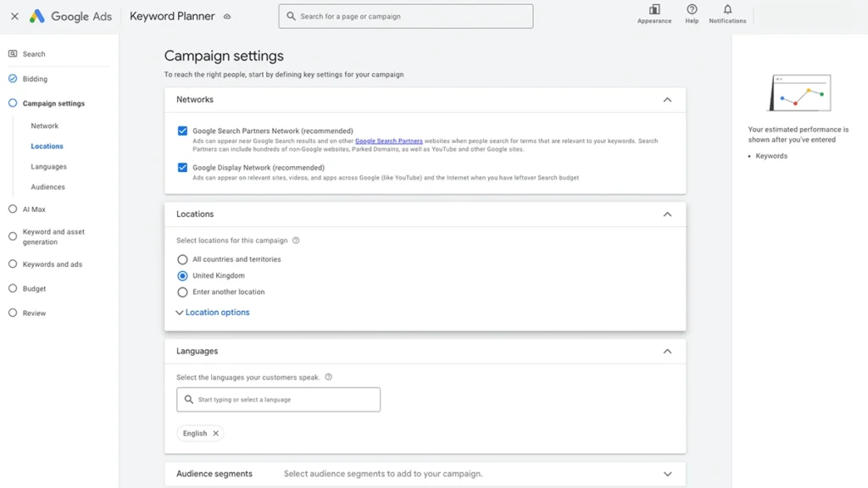Screen dimensions: 868x488
Task: Select All countries and territories radio
Action: (182, 259)
